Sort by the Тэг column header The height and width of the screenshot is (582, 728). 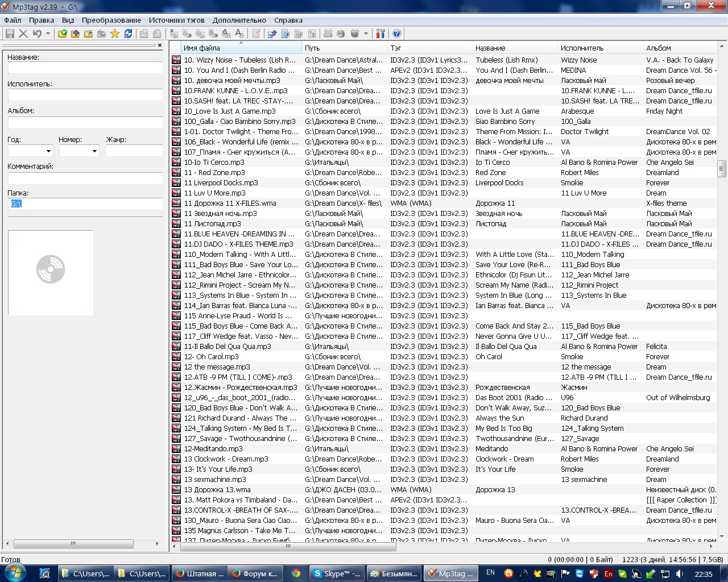pos(430,48)
